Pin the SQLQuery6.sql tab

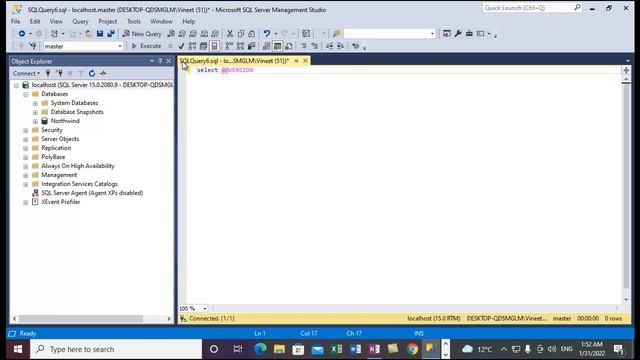click(x=296, y=61)
